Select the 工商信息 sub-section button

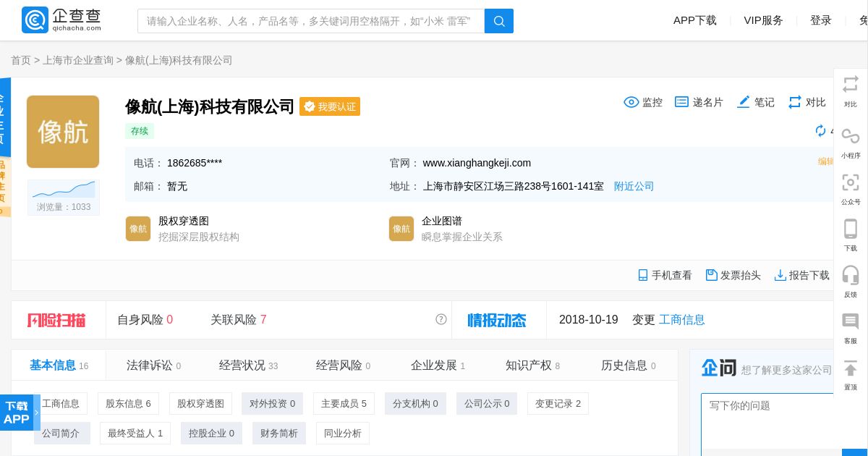click(61, 403)
